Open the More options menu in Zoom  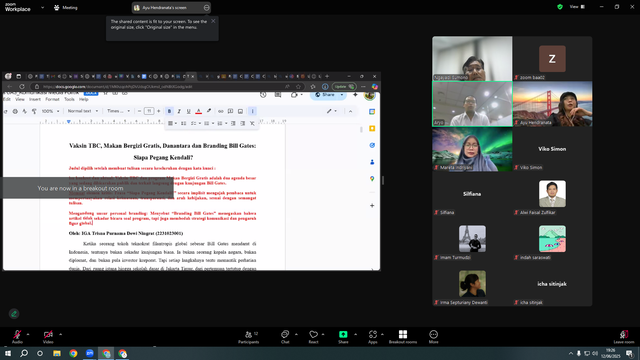click(x=433, y=337)
